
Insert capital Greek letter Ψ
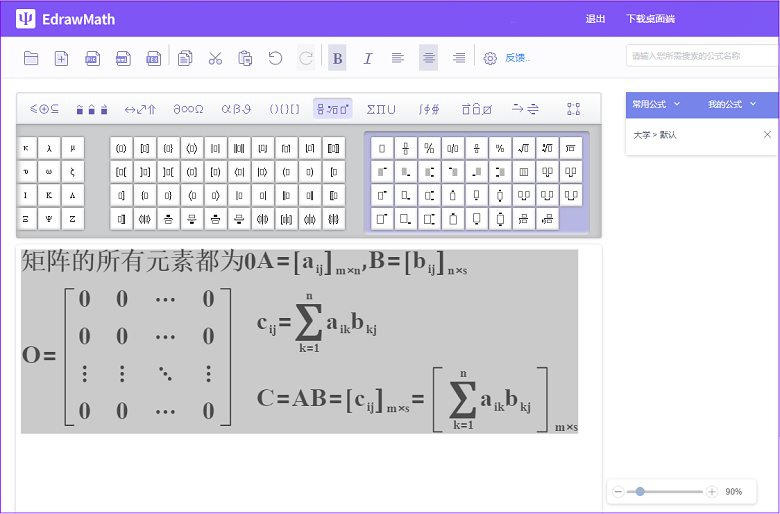click(49, 219)
